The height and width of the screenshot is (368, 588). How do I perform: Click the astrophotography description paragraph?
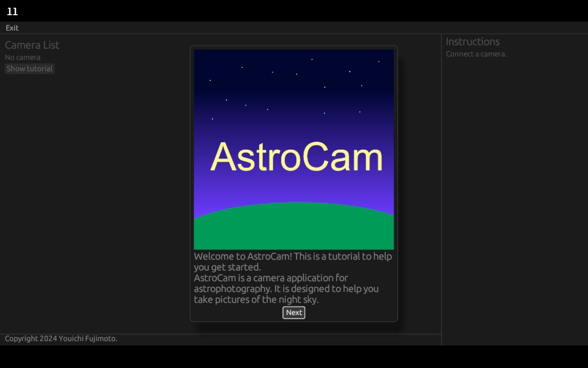(286, 288)
